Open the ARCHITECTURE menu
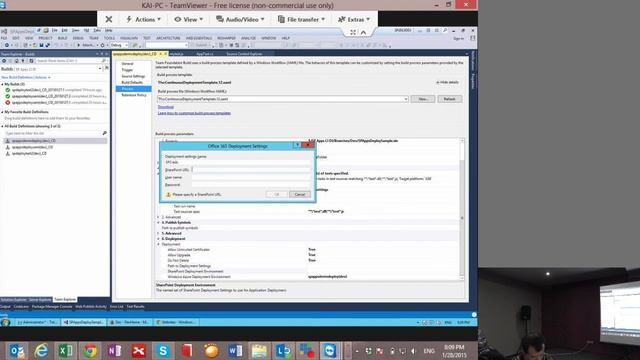Viewport: 640px width, 360px height. (168, 38)
